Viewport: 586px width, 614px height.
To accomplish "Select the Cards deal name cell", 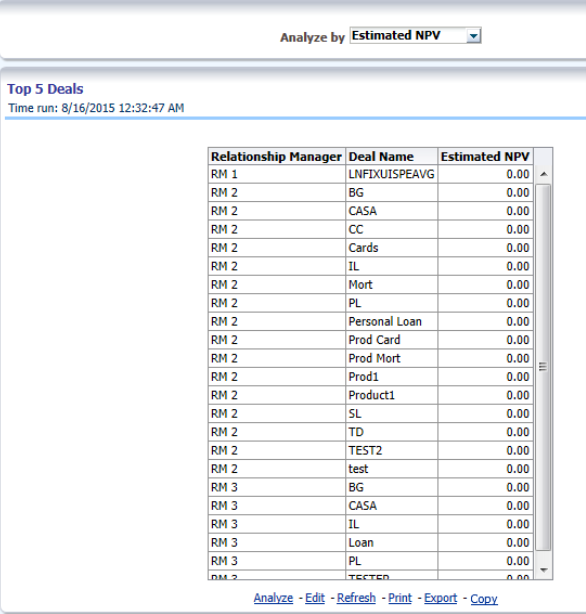I will [x=391, y=248].
